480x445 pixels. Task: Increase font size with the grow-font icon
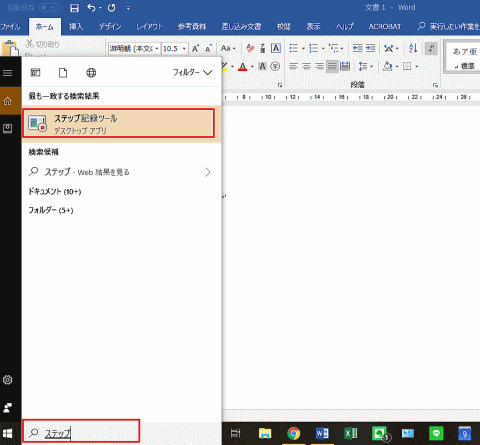(x=195, y=49)
